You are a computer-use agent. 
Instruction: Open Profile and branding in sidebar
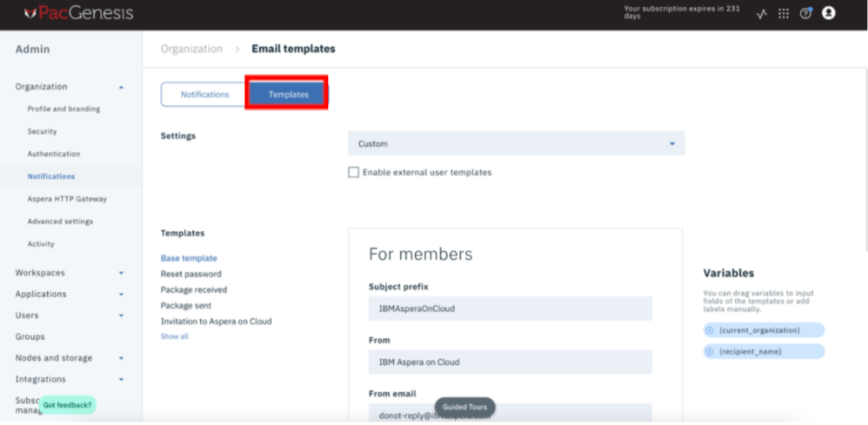click(x=63, y=109)
